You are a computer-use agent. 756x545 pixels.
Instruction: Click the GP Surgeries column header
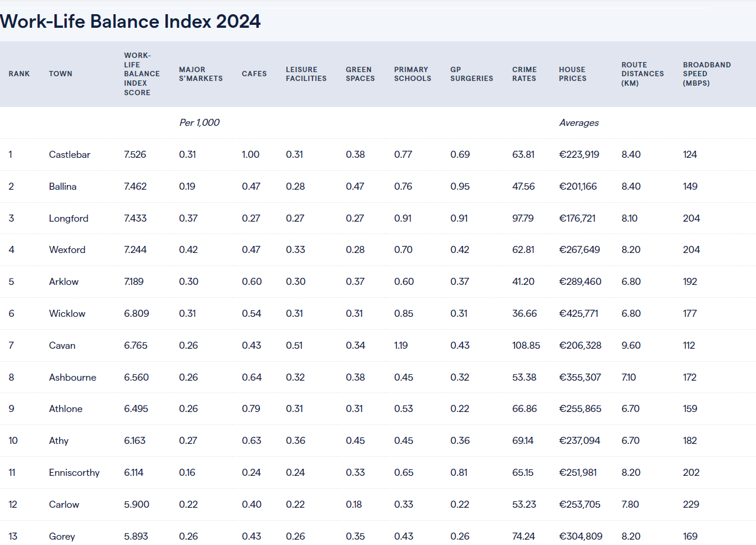(x=471, y=74)
